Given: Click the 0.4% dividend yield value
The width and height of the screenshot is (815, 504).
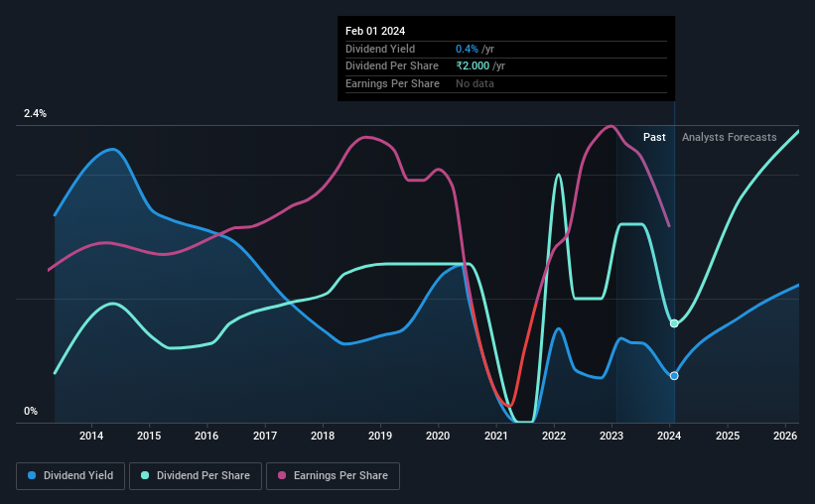Looking at the screenshot, I should [467, 49].
